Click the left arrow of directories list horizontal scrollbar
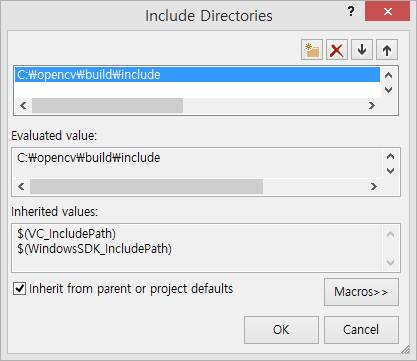The width and height of the screenshot is (417, 361). [x=23, y=106]
